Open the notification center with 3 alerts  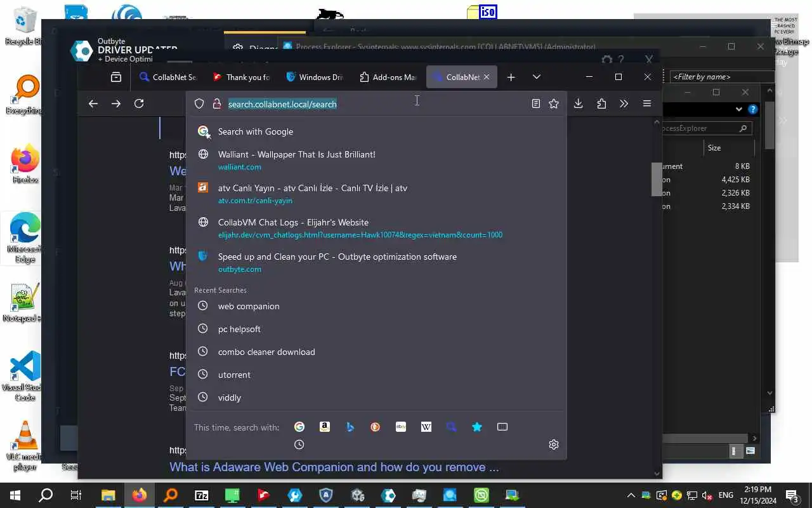pyautogui.click(x=792, y=495)
